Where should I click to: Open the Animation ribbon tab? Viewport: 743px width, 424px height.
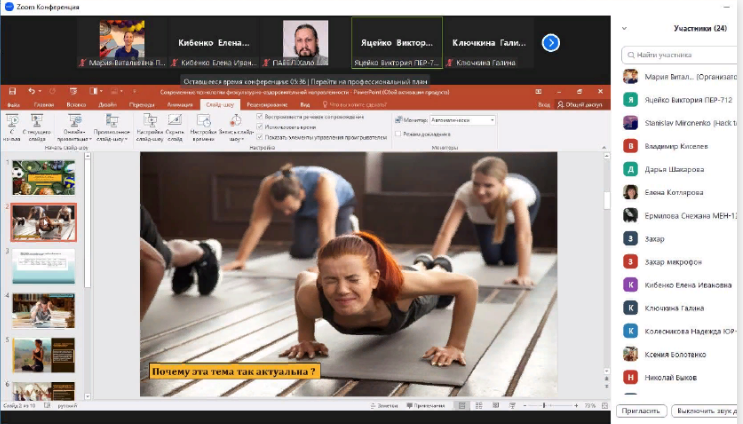coord(180,104)
